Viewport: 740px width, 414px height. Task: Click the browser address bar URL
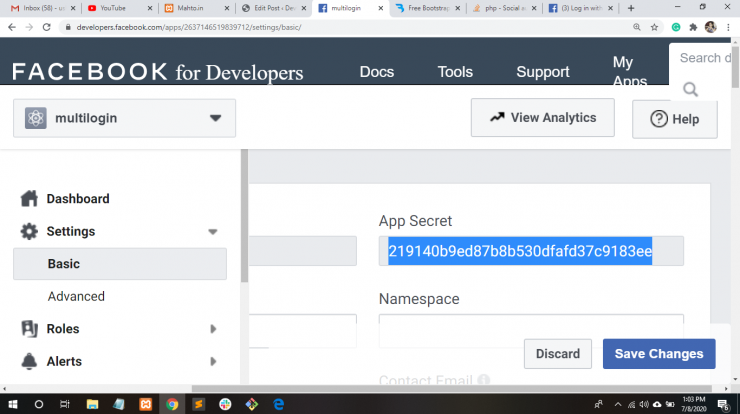click(x=189, y=27)
